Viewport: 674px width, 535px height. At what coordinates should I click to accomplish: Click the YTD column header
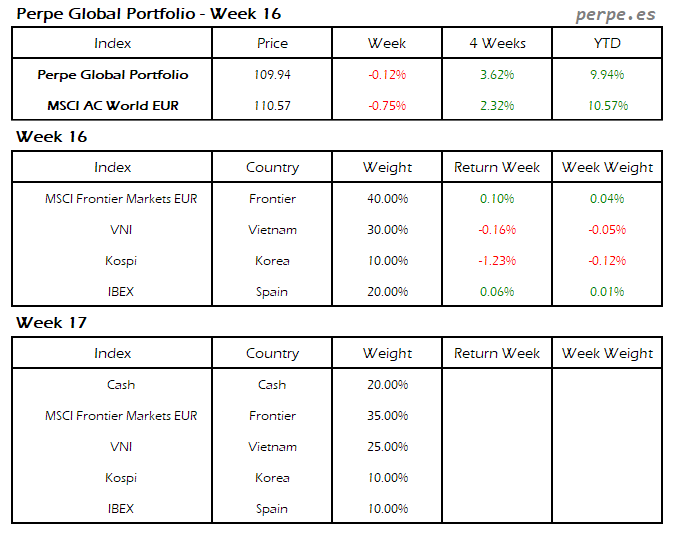coord(607,43)
